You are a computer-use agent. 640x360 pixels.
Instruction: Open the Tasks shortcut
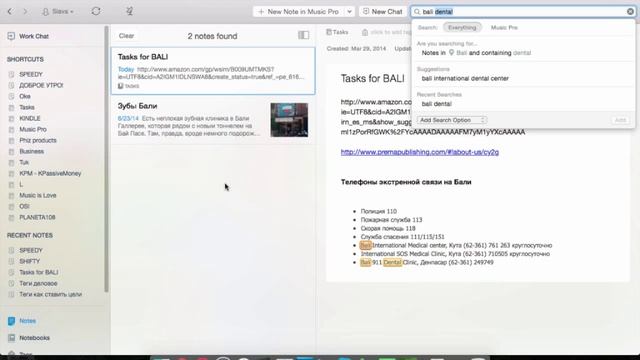(x=27, y=107)
